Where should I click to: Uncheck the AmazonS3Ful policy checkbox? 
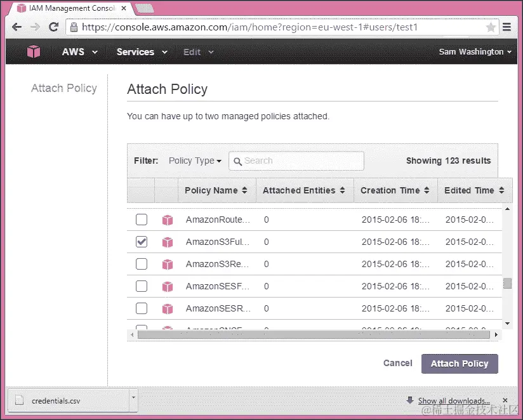point(141,242)
